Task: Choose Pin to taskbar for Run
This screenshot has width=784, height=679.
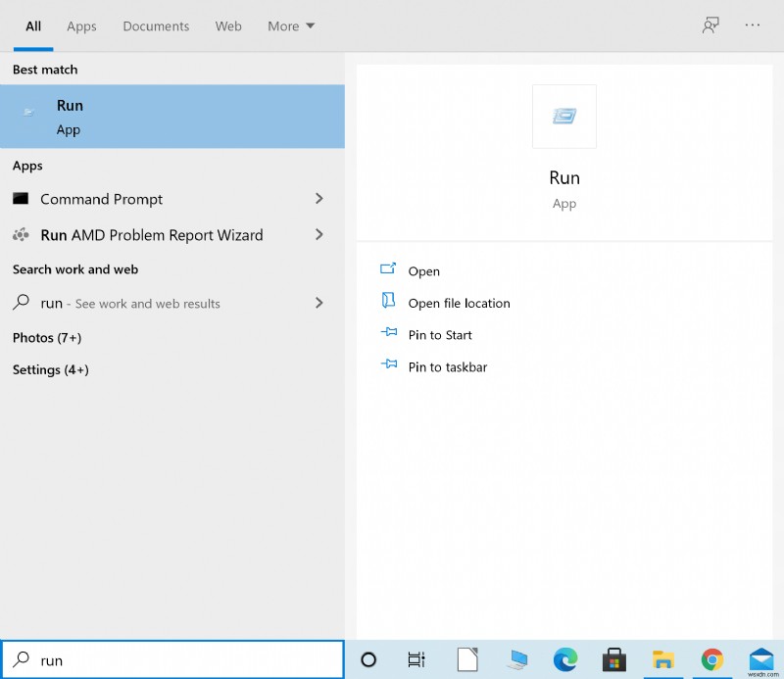Action: click(447, 367)
